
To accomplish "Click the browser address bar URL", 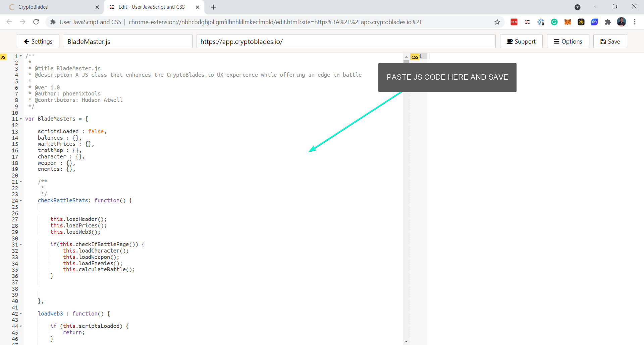I will 275,22.
